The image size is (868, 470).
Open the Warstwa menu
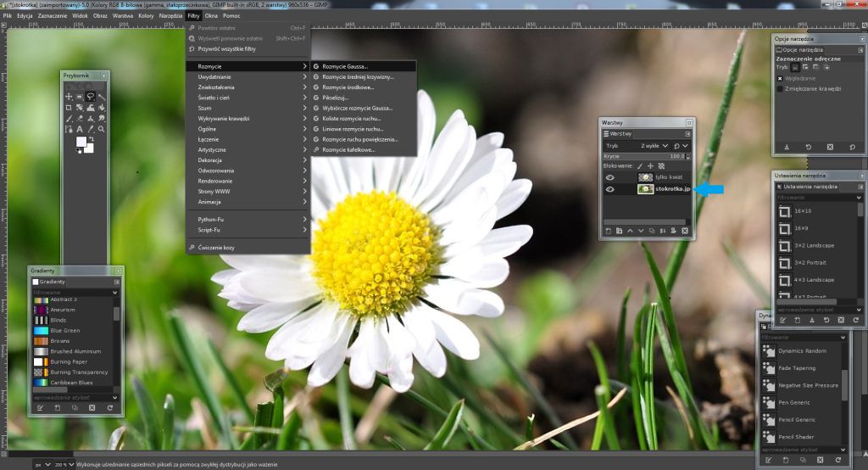pyautogui.click(x=122, y=15)
